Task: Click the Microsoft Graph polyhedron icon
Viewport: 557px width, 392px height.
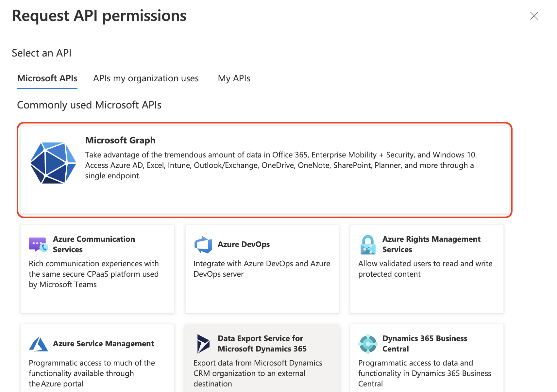Action: point(53,163)
